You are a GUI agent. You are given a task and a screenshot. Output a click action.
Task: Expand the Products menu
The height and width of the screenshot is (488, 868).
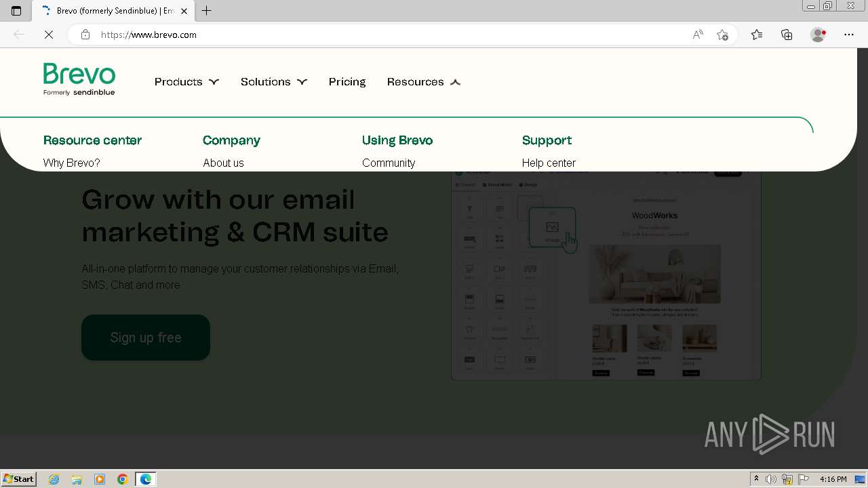pos(186,82)
